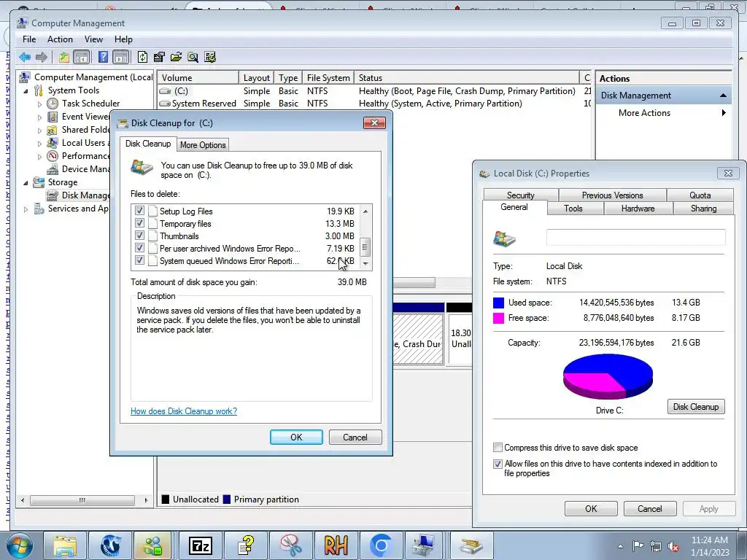Click Disk Cleanup button in Properties
747x560 pixels.
(x=696, y=407)
